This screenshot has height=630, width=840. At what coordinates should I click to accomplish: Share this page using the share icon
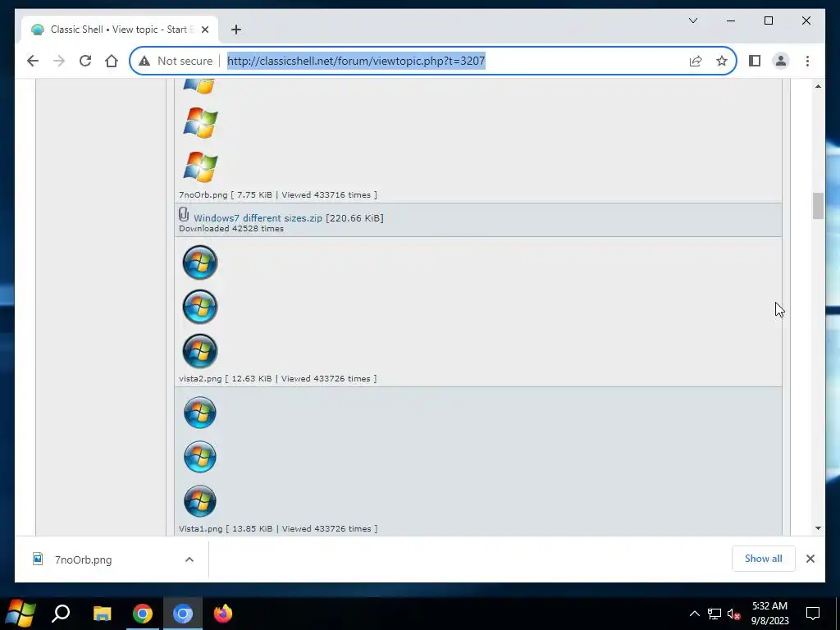click(x=696, y=61)
